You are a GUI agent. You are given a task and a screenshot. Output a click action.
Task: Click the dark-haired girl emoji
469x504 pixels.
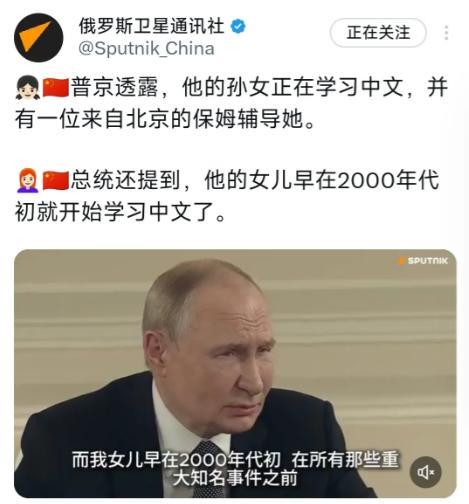click(28, 88)
